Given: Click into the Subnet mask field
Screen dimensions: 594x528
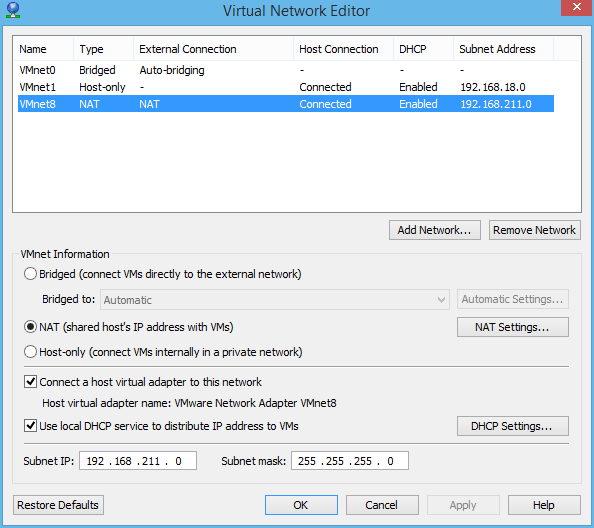Looking at the screenshot, I should coord(350,461).
